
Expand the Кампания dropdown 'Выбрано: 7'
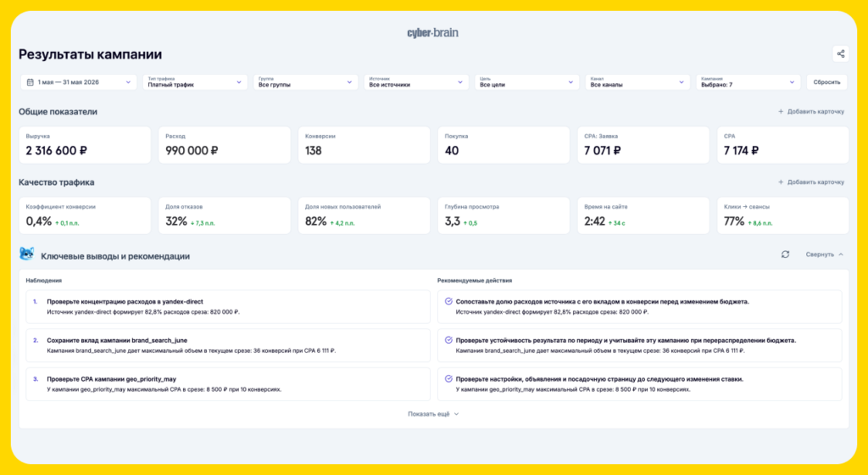(748, 82)
